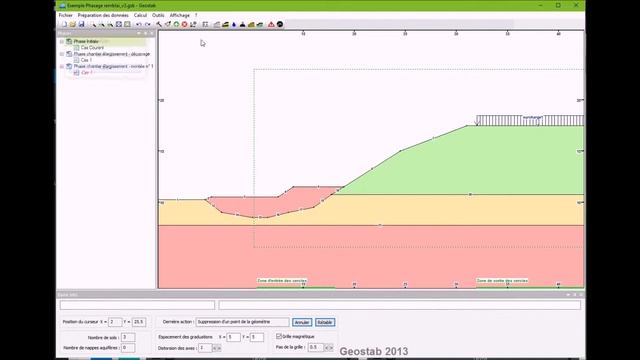Open the Préparation des données menu
Viewport: 640px width, 360px height.
(x=103, y=15)
